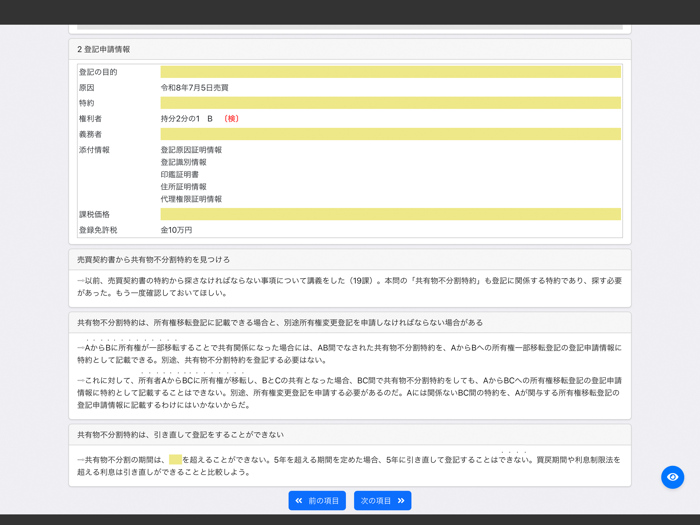Go to 前の項目 (previous item)
Image resolution: width=700 pixels, height=525 pixels.
pos(317,500)
